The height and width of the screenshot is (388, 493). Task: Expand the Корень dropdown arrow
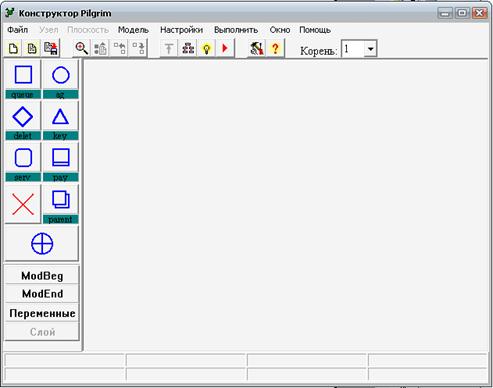point(370,49)
